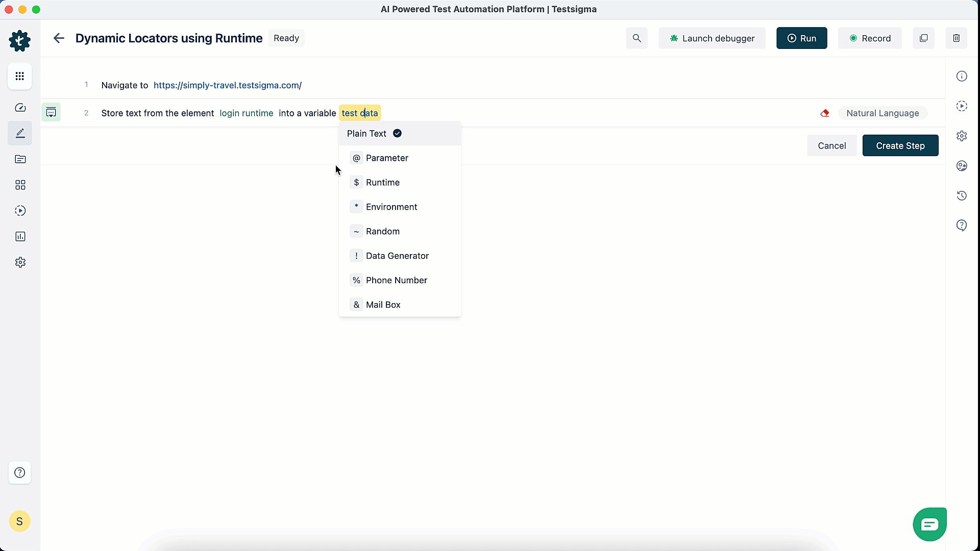This screenshot has width=980, height=551.
Task: Pick Mail Box from the dropdown
Action: click(383, 304)
